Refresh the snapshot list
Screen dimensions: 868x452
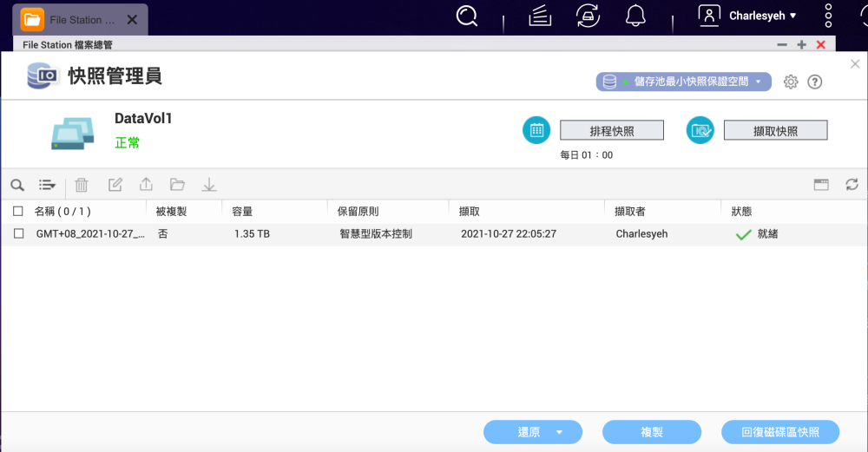[x=852, y=185]
